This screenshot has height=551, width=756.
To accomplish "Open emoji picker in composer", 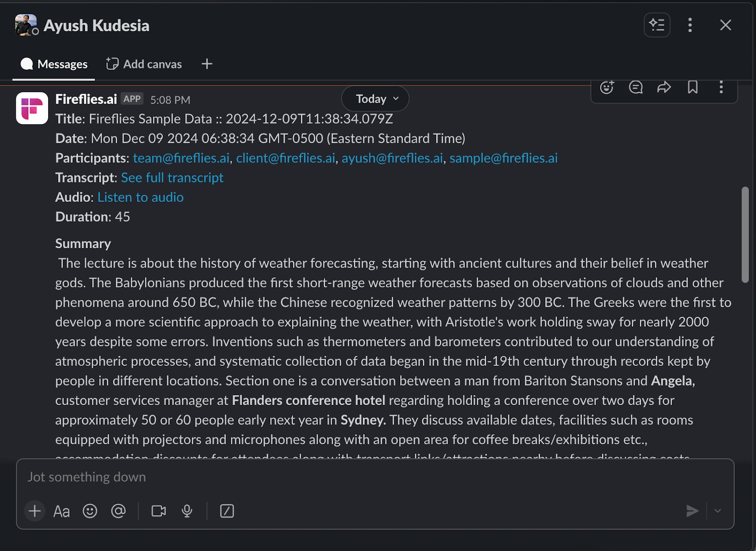I will click(x=90, y=511).
